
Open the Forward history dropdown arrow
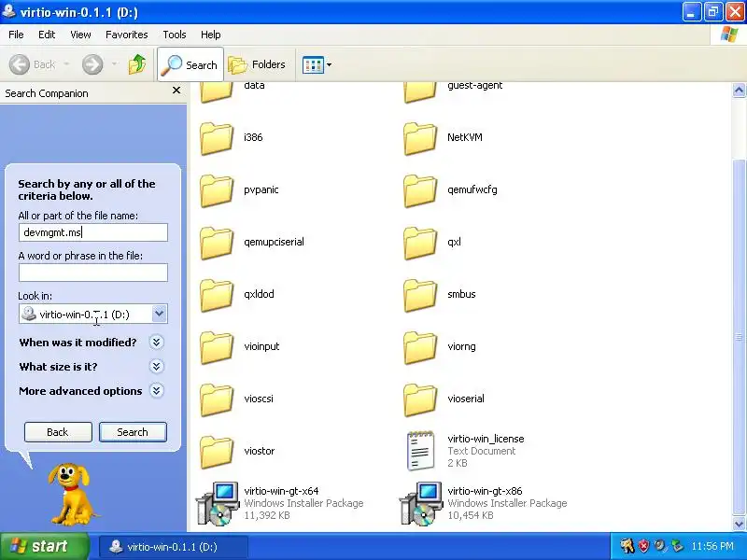[x=114, y=64]
